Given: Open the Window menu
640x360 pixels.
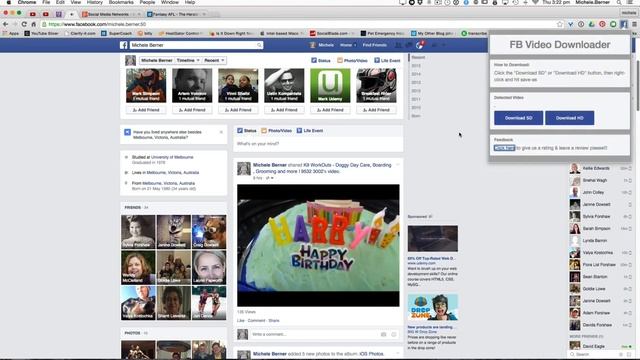Looking at the screenshot, I should 169,2.
